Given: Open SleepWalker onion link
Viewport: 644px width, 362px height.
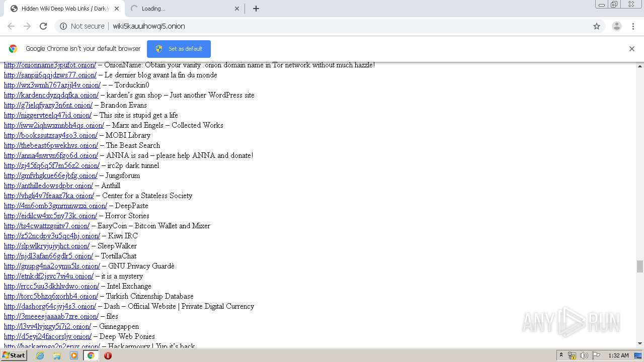Looking at the screenshot, I should (47, 246).
